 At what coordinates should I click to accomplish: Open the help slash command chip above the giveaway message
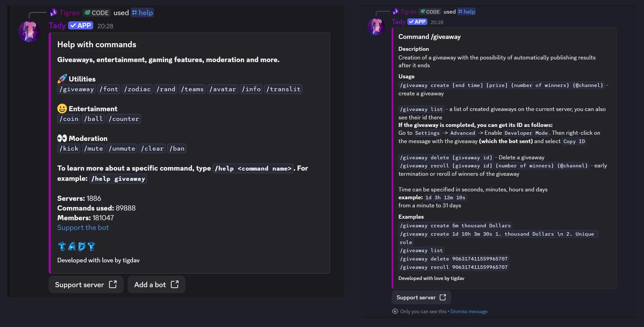pyautogui.click(x=467, y=12)
